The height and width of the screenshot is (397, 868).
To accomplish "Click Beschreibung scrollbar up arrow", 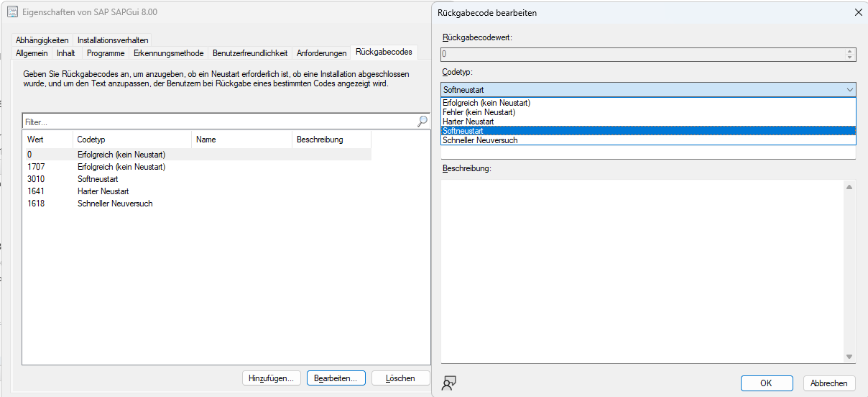I will tap(849, 187).
